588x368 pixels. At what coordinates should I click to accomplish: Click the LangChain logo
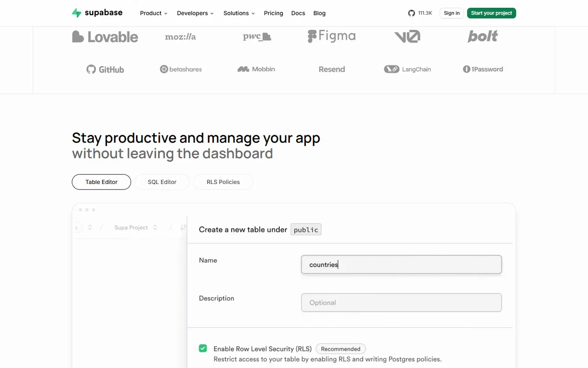tap(407, 69)
